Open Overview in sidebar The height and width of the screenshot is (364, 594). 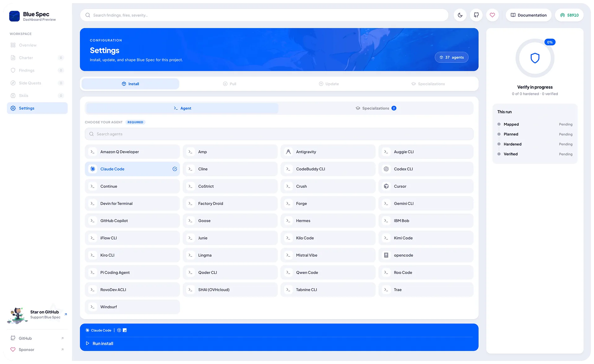(x=37, y=45)
